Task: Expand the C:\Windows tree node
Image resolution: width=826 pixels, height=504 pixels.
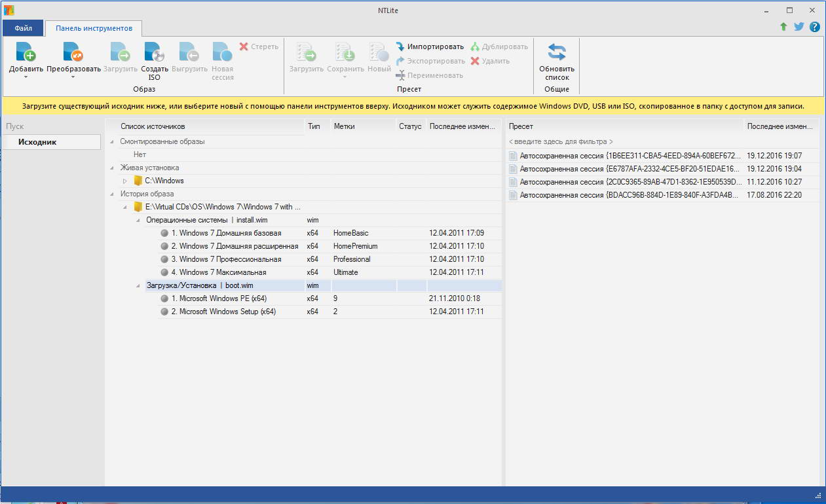Action: point(125,181)
